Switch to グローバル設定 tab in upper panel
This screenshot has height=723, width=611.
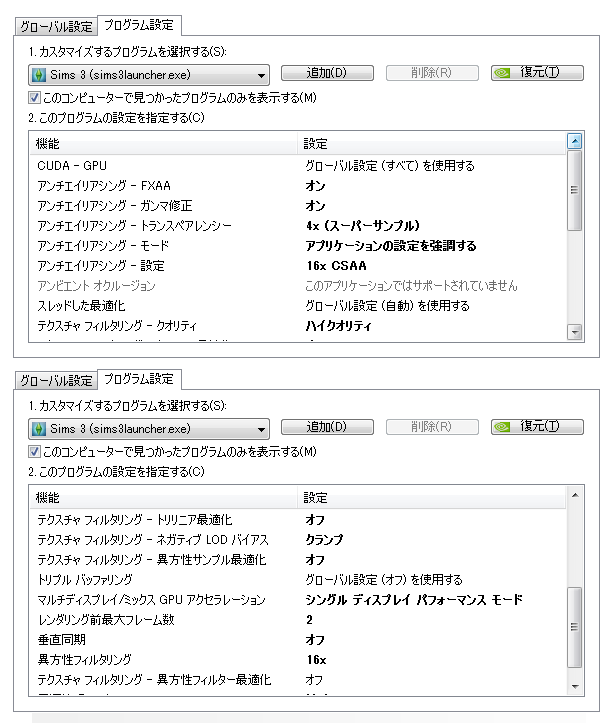pos(56,27)
